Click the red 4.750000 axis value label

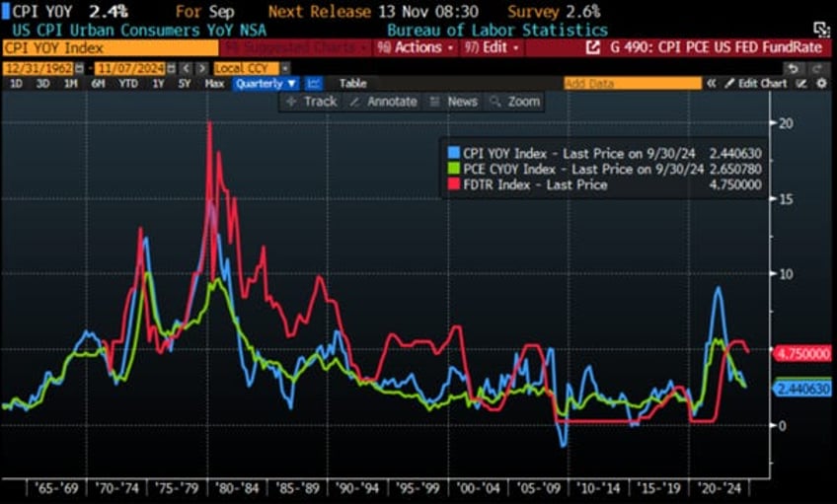(802, 354)
